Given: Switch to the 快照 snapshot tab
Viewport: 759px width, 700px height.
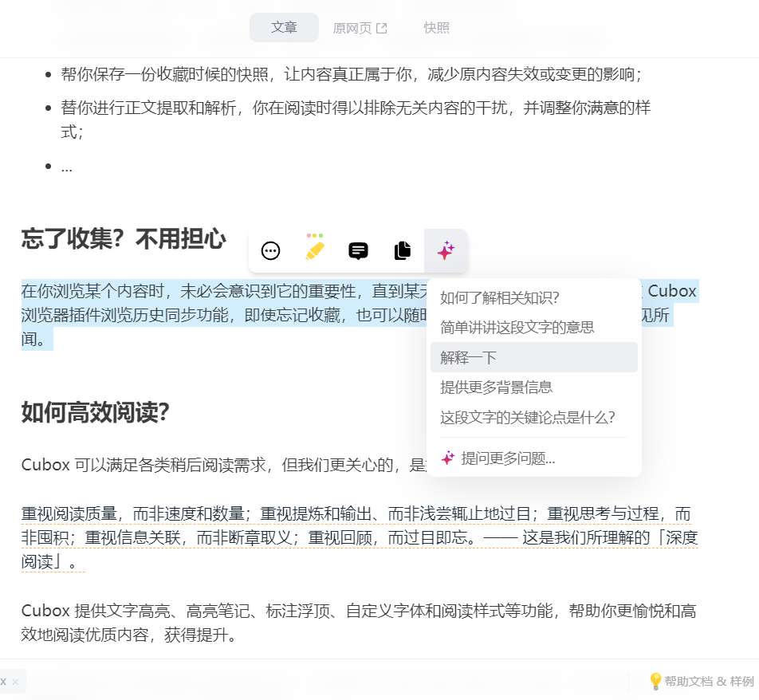Looking at the screenshot, I should coord(436,28).
